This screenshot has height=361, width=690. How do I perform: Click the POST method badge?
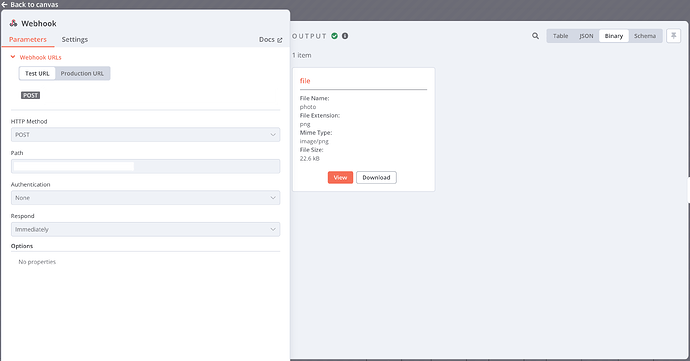coord(30,95)
